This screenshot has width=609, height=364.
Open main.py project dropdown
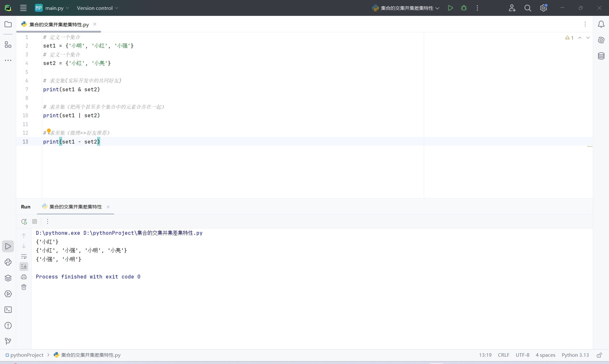[x=52, y=8]
